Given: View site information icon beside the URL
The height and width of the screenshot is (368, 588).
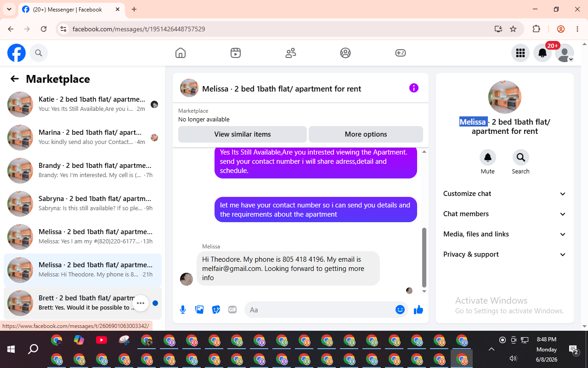Looking at the screenshot, I should tap(63, 29).
